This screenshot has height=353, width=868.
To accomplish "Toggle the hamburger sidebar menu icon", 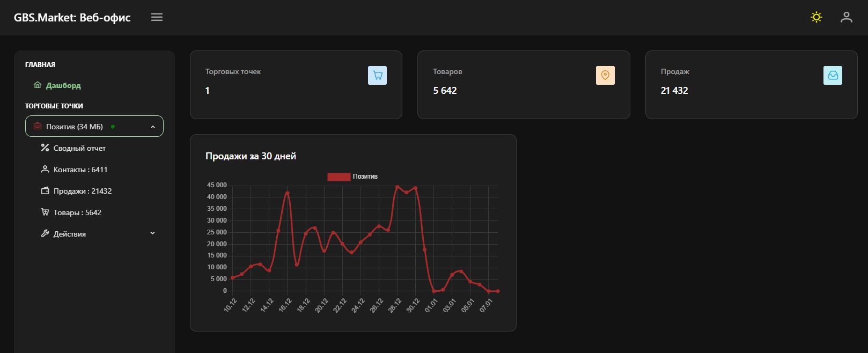I will [157, 17].
